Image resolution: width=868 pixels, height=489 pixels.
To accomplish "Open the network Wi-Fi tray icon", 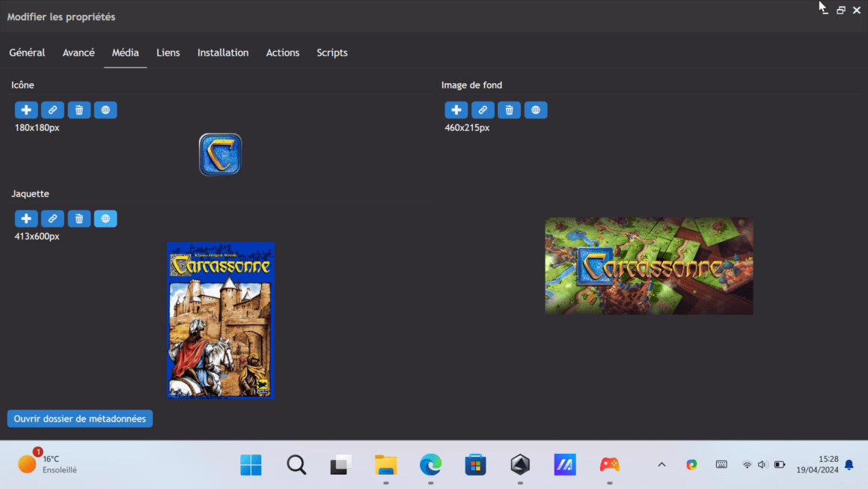I will point(747,464).
